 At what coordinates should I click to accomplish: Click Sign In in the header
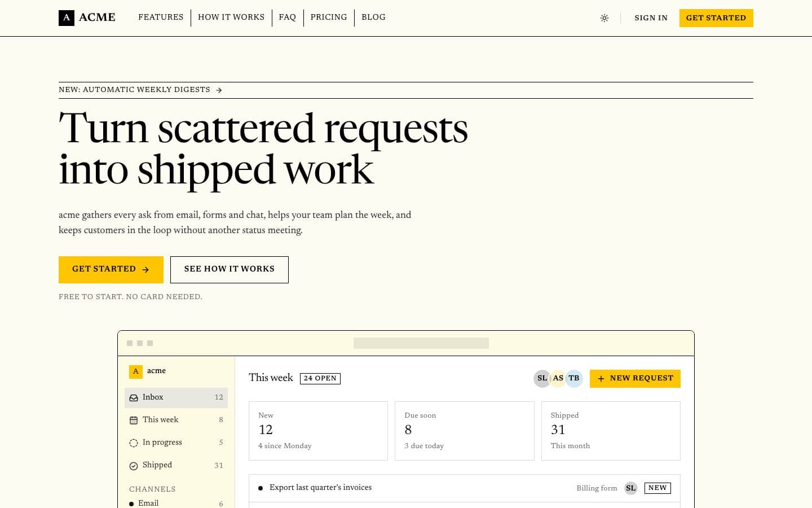[651, 18]
